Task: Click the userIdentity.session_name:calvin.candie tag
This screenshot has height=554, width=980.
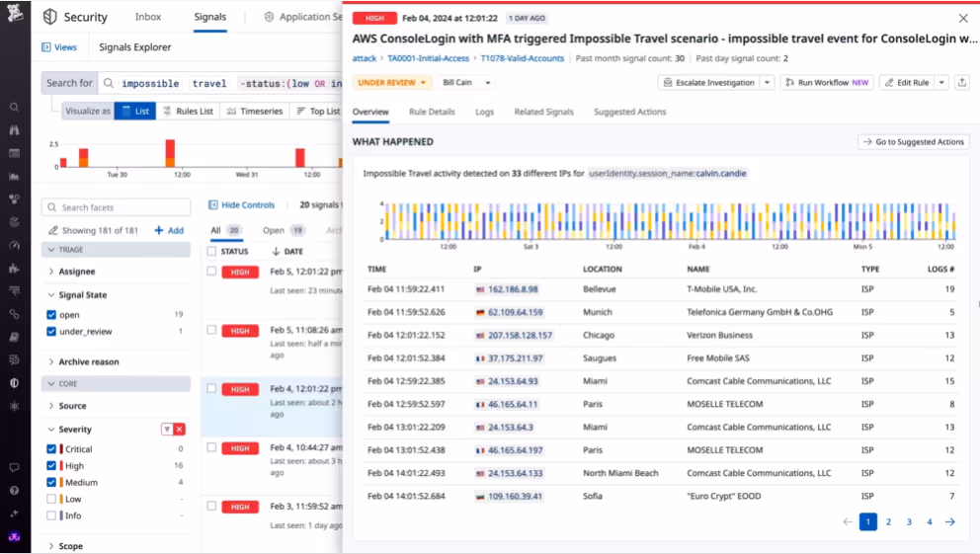Action: (x=668, y=174)
